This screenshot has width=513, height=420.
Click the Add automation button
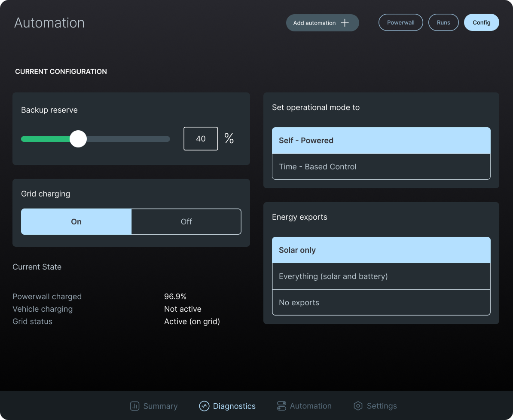pyautogui.click(x=322, y=23)
